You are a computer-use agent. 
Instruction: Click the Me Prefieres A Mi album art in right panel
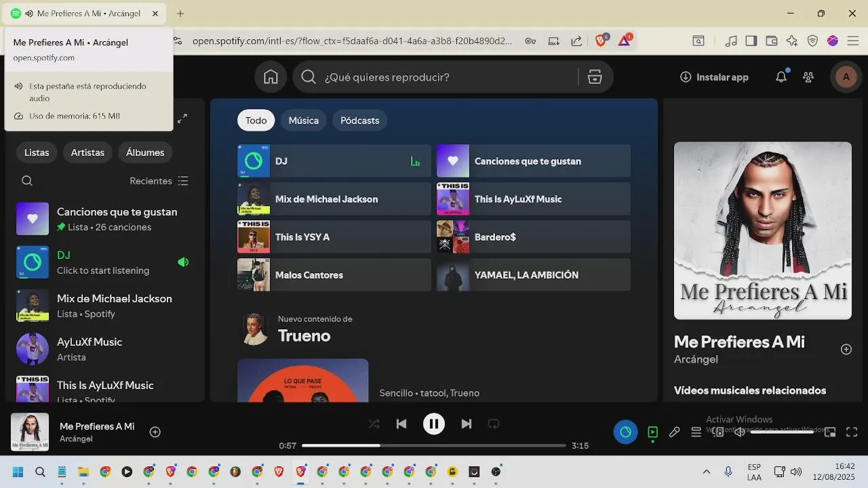coord(763,230)
